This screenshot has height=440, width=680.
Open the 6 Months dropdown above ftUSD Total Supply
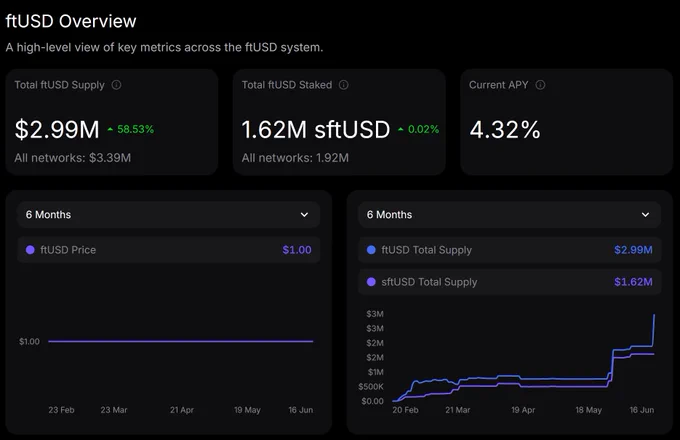510,215
